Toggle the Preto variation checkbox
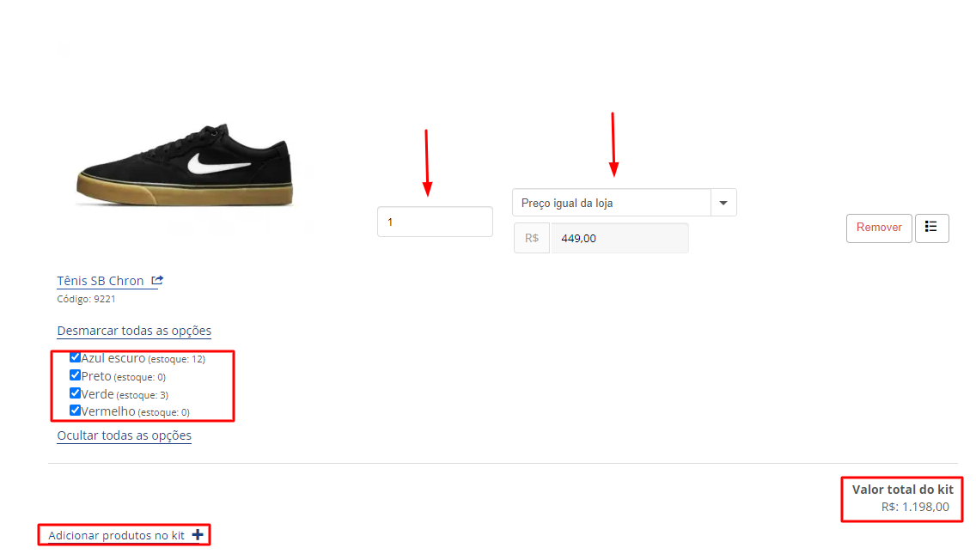The width and height of the screenshot is (976, 560). click(x=75, y=375)
